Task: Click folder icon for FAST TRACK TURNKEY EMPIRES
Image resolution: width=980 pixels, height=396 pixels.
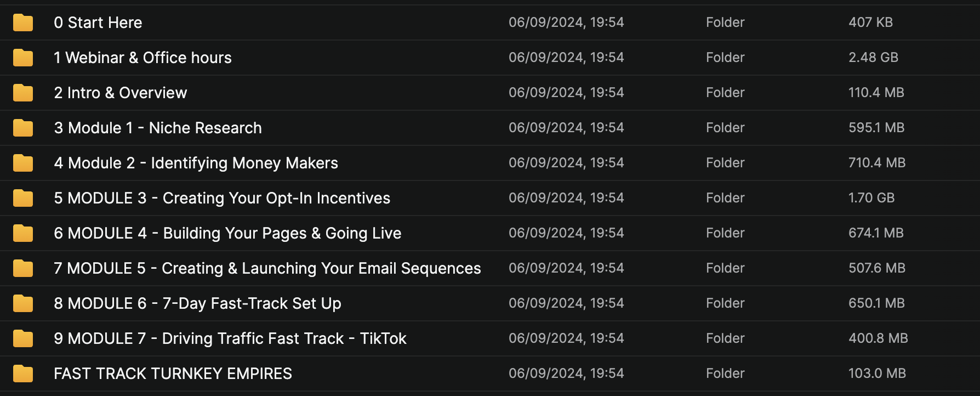Action: click(23, 374)
